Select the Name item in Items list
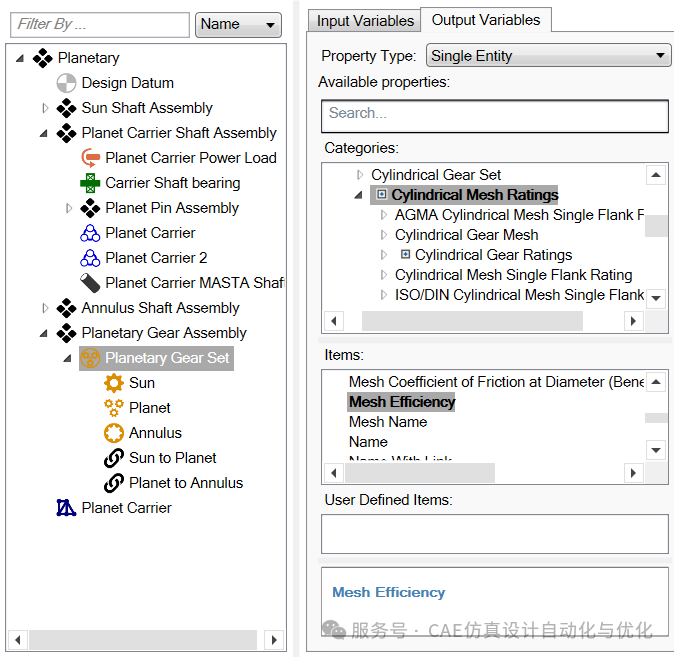Viewport: 674px width, 657px height. coord(368,442)
